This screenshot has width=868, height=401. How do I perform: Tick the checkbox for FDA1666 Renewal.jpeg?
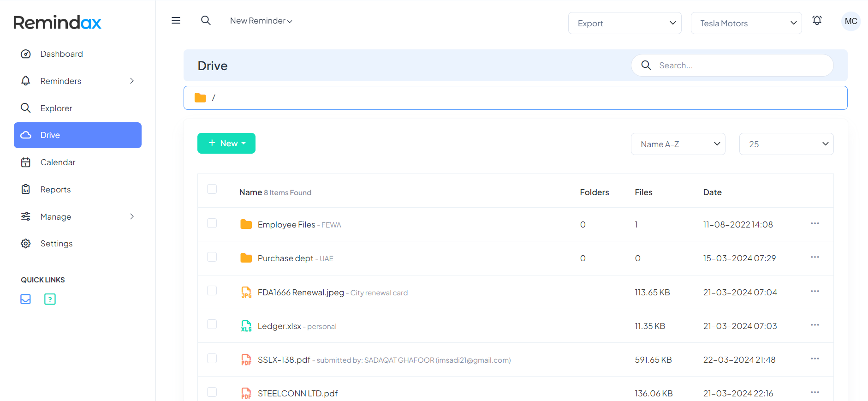pyautogui.click(x=212, y=291)
